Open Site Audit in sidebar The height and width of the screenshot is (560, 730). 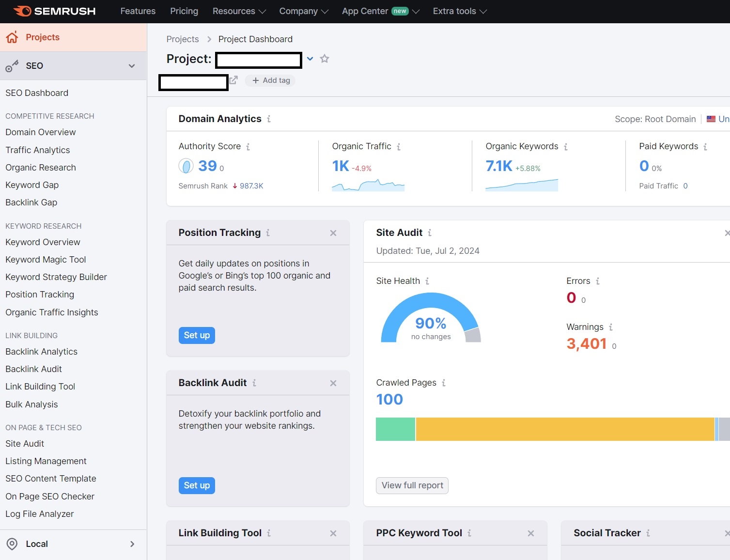click(25, 444)
